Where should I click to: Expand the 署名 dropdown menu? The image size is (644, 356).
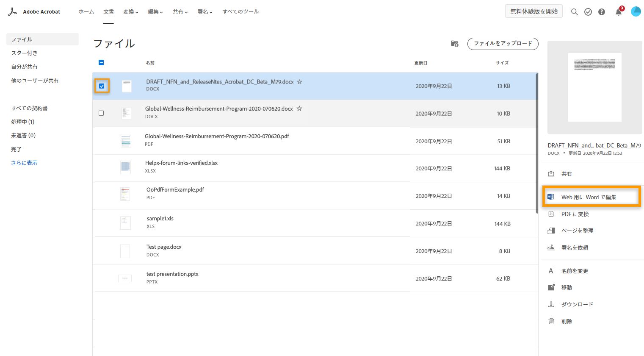pos(205,12)
